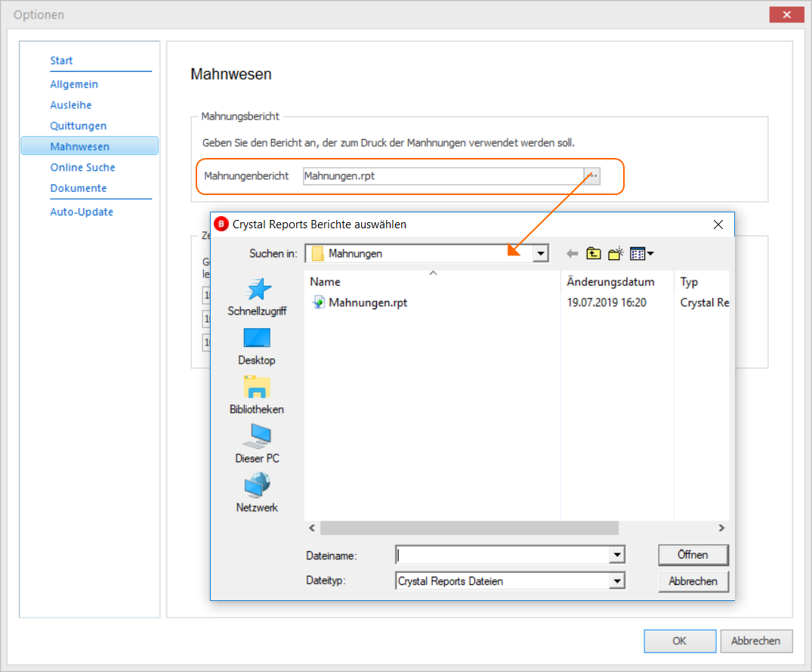Click the Öffnen button

coord(693,555)
